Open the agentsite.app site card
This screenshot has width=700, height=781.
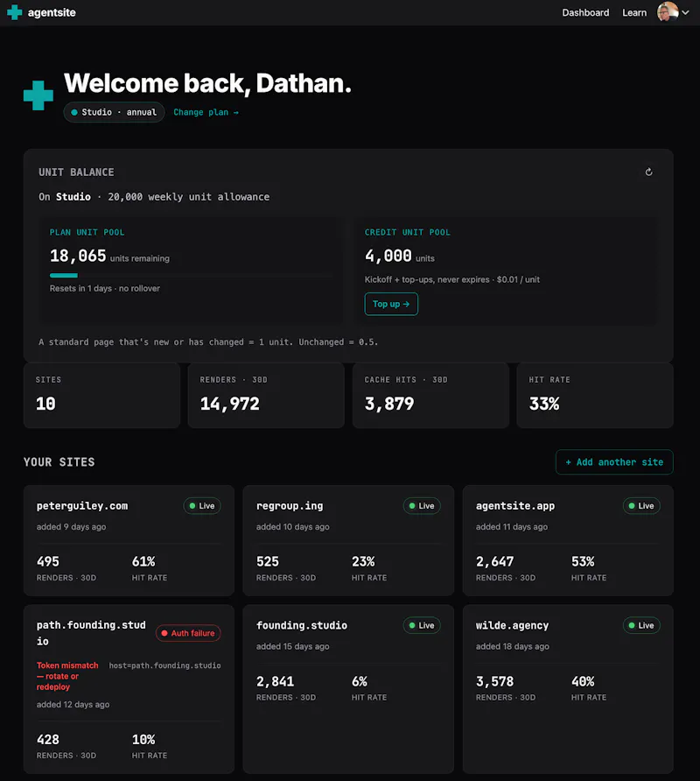568,540
